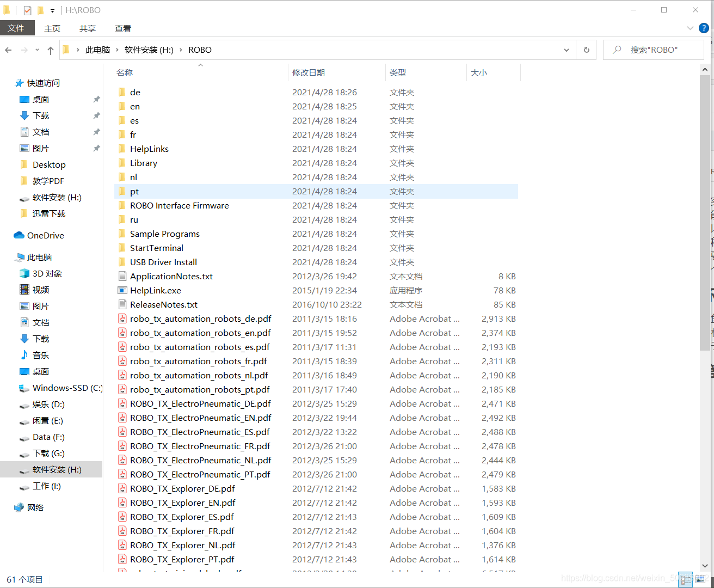Select ROBO_TX_Explorer_ES.pdf file name
This screenshot has height=588, width=714.
(x=182, y=517)
